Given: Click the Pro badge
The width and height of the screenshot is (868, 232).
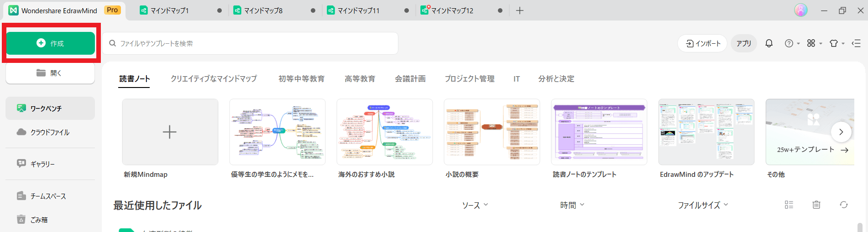Looking at the screenshot, I should pyautogui.click(x=112, y=10).
